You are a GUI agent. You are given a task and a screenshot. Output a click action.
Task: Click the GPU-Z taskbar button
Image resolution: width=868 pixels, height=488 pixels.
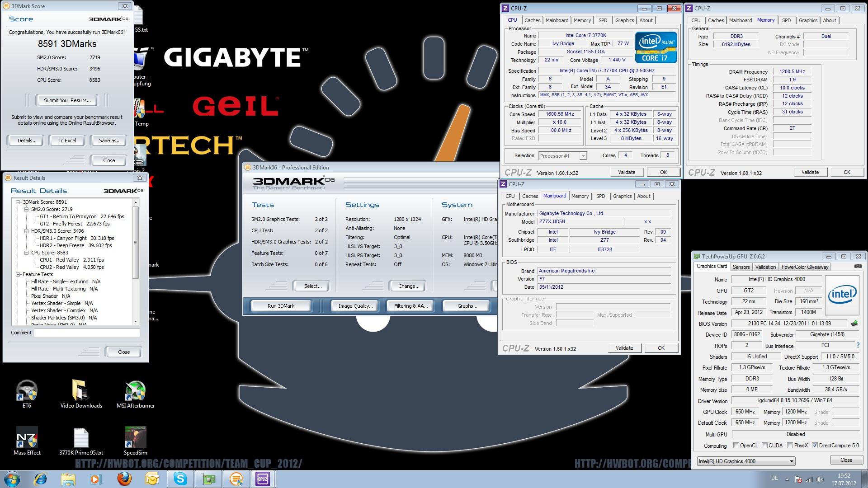(208, 479)
